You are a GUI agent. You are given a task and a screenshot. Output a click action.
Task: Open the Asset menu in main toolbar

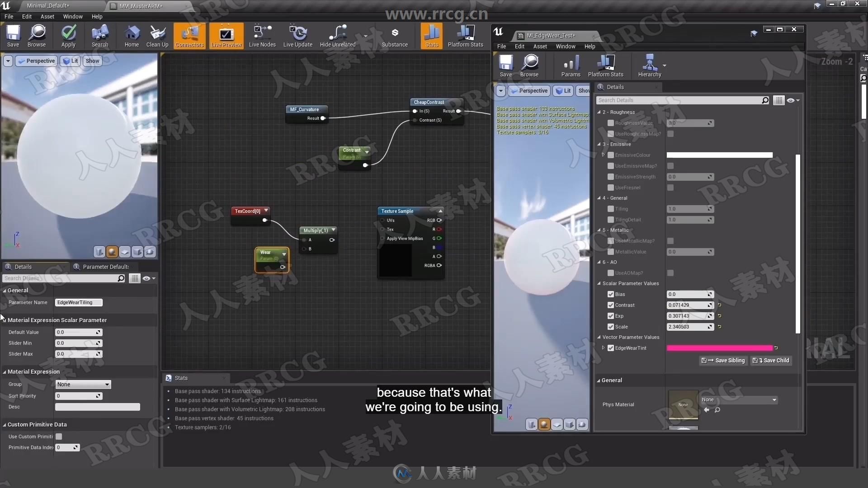(47, 16)
